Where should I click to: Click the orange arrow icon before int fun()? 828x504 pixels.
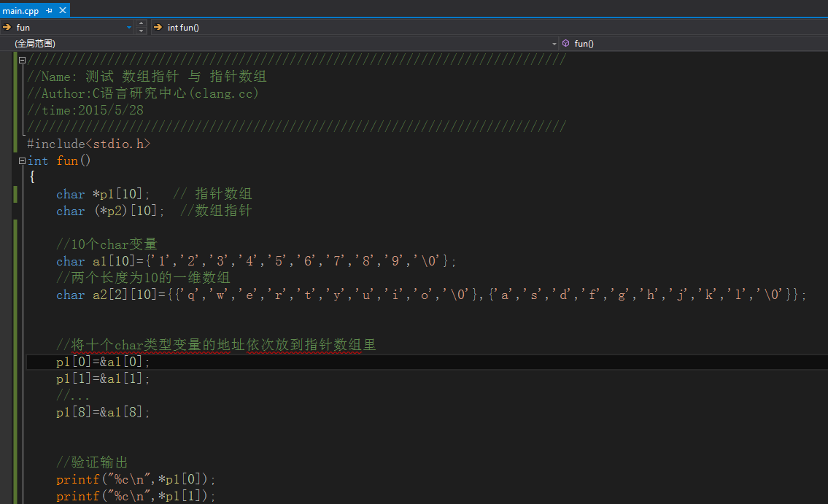(x=158, y=28)
